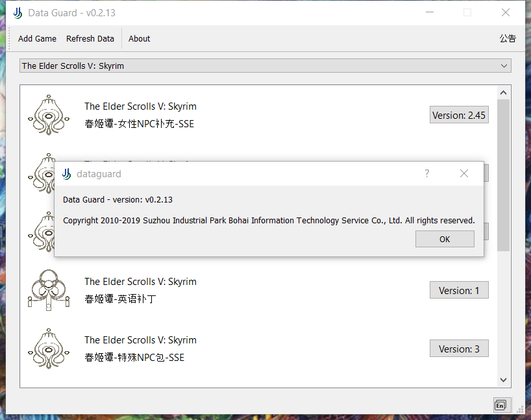This screenshot has height=420, width=531.
Task: Click the copyright text in dialog
Action: [269, 221]
